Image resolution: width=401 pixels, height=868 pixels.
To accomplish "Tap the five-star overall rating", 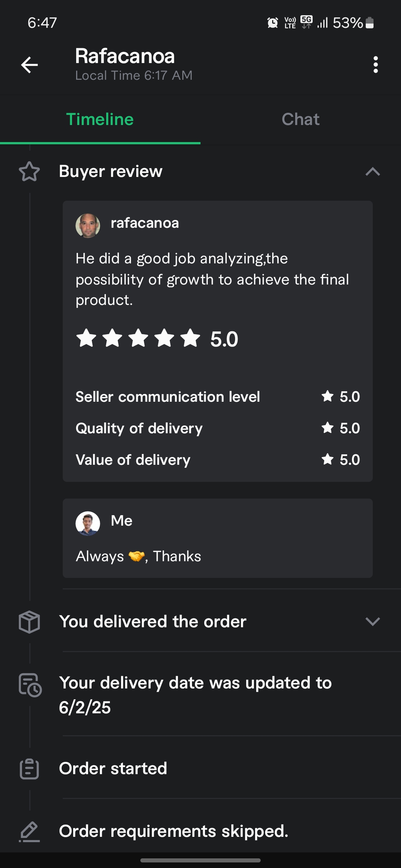I will pos(138,339).
